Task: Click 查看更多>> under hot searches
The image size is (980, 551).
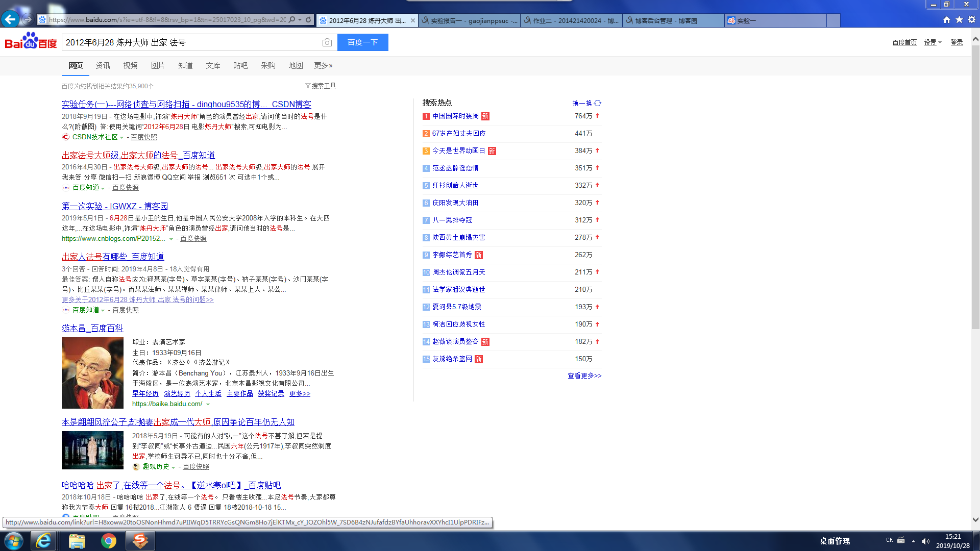Action: 584,375
